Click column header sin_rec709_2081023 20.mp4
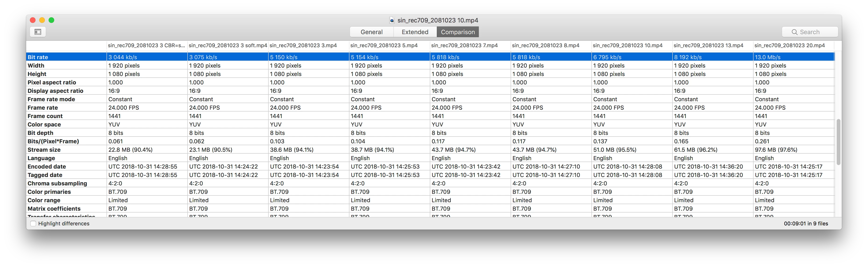Screen dimensions: 868x267 790,46
